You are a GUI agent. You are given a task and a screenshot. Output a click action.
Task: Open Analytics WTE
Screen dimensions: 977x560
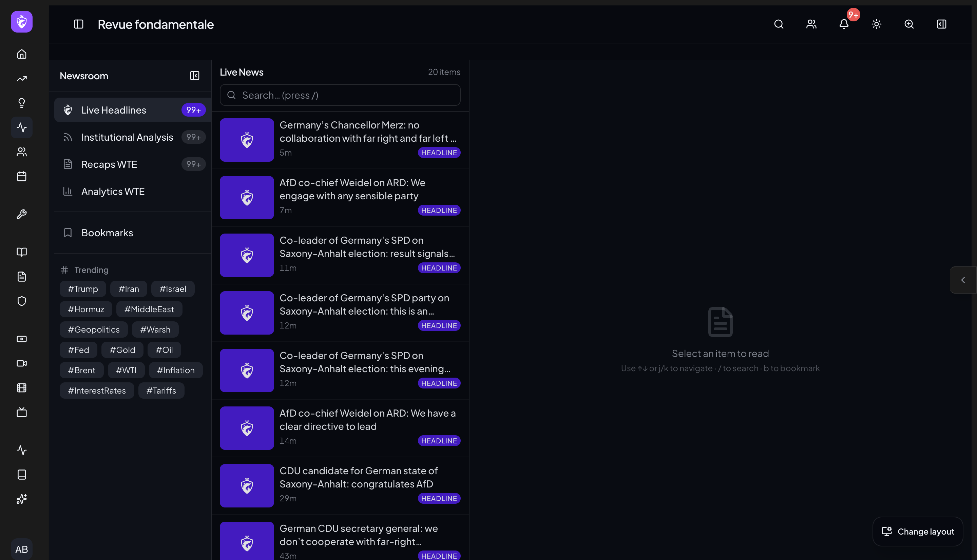pyautogui.click(x=132, y=192)
